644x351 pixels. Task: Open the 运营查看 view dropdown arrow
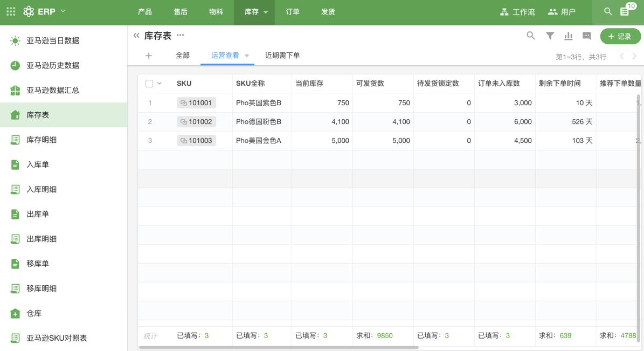(x=247, y=55)
